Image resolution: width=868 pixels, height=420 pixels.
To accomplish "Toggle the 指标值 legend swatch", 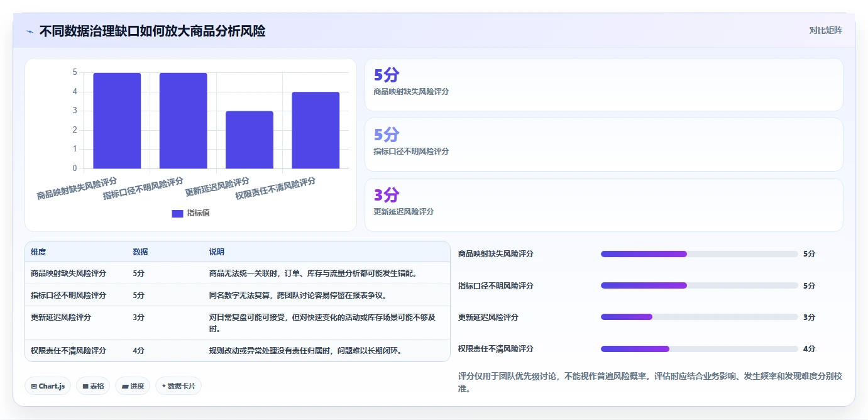I will pos(177,213).
